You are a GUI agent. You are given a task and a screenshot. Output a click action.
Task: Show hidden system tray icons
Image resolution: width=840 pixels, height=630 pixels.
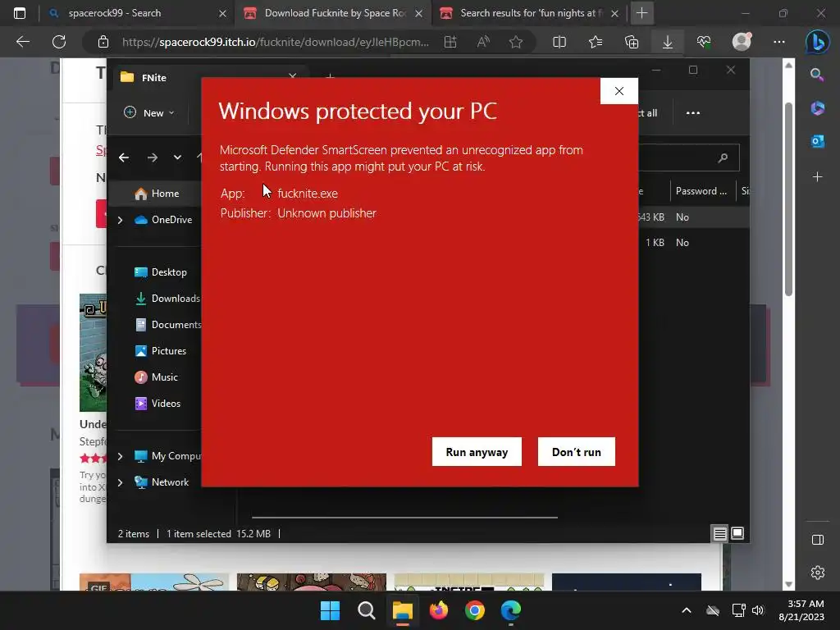[687, 610]
